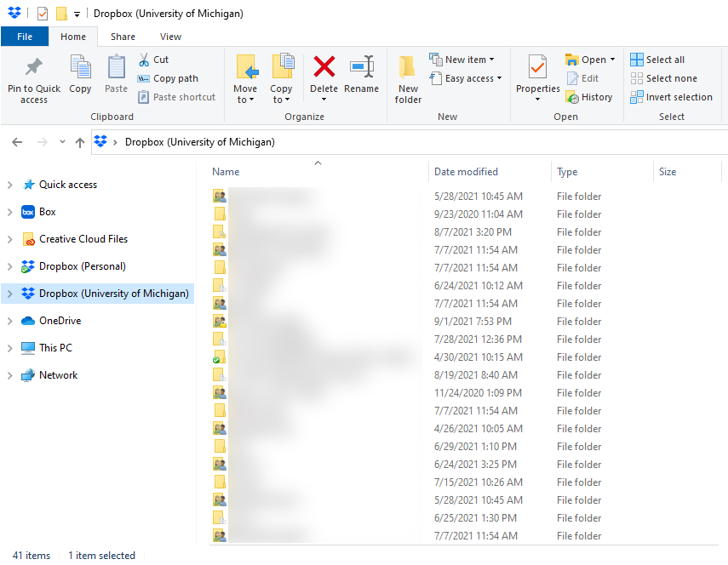
Task: Go back with the Back arrow
Action: 17,142
